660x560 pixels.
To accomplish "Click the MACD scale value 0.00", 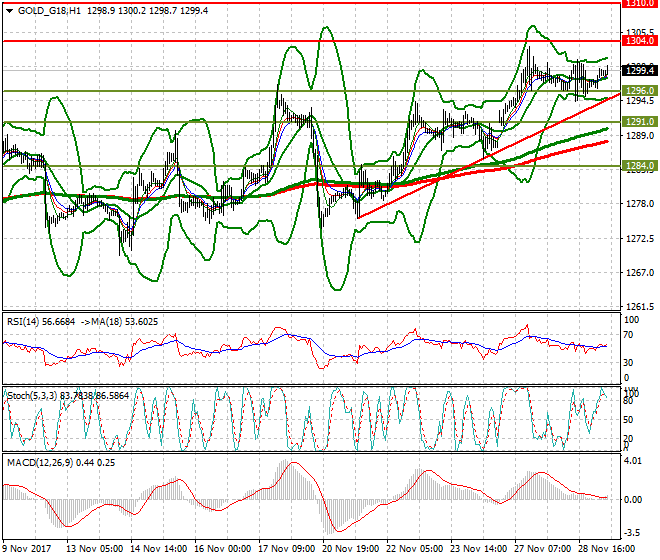I will point(633,500).
